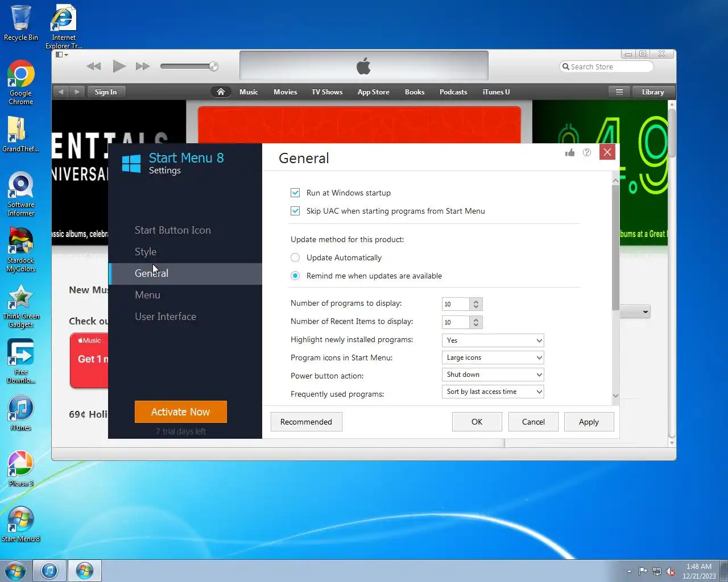
Task: Open iTunes U tab in iTunes
Action: tap(496, 92)
